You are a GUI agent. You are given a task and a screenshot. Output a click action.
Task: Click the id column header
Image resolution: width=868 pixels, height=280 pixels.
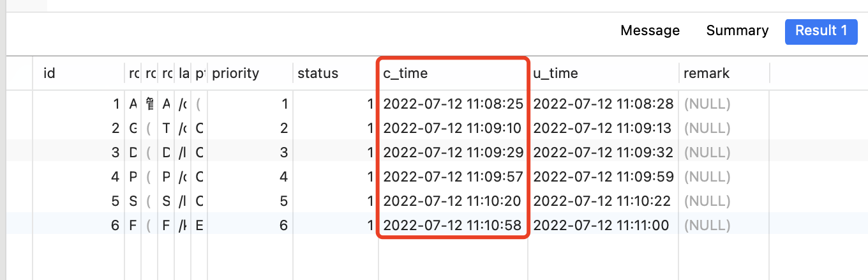point(50,74)
